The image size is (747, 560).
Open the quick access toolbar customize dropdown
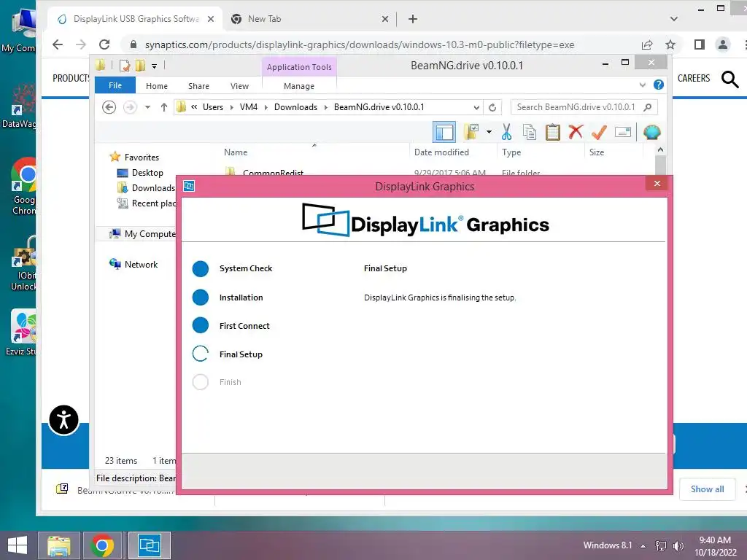[155, 66]
